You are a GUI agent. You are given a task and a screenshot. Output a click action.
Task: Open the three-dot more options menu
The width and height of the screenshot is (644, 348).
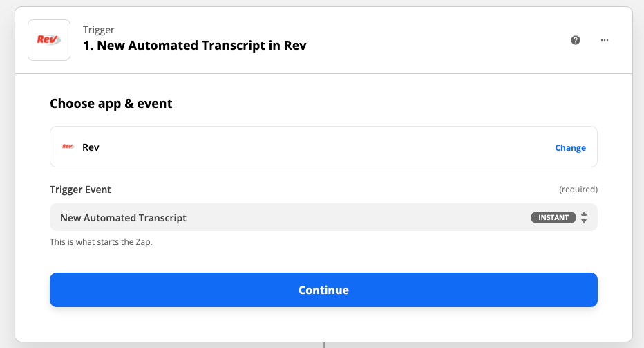[605, 40]
